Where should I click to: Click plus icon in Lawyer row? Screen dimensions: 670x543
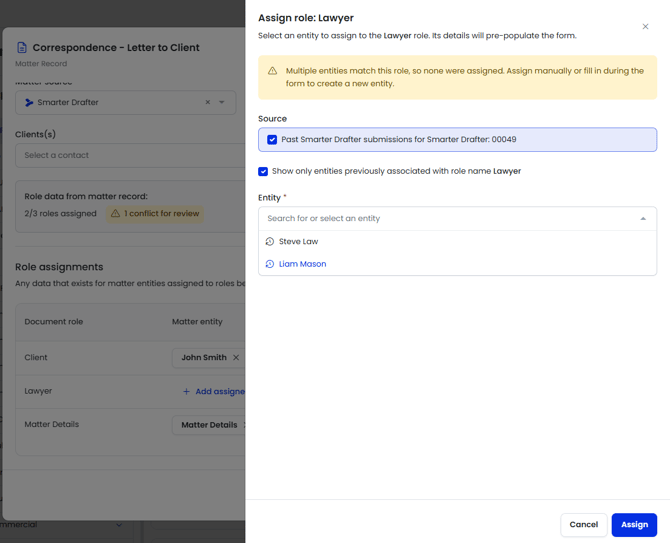[186, 391]
